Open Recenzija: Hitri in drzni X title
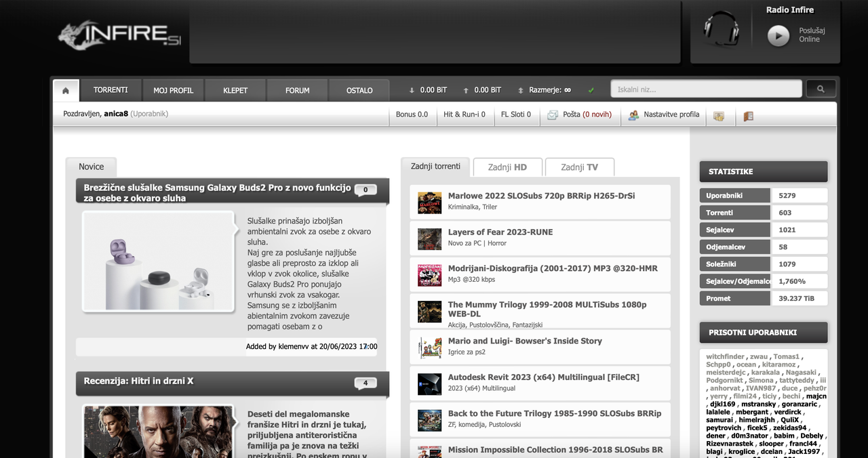 tap(139, 381)
